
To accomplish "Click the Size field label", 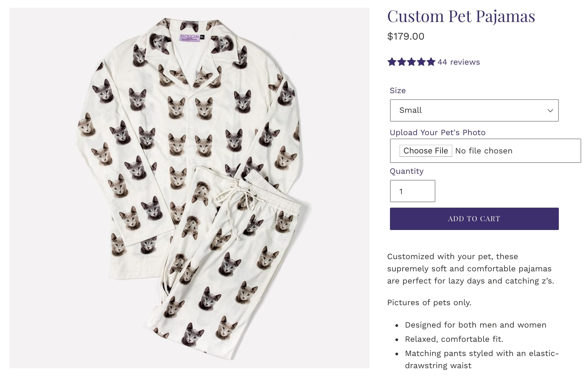I will pyautogui.click(x=397, y=90).
